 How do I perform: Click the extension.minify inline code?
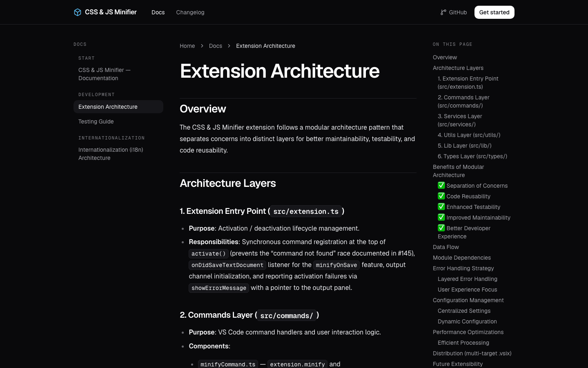pos(298,364)
